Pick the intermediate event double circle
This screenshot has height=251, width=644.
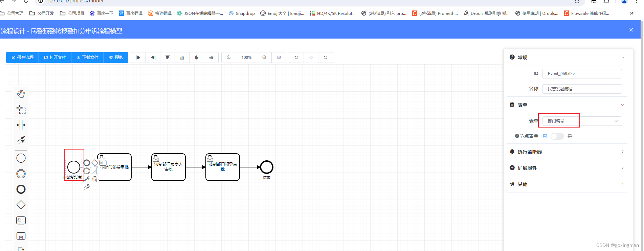21,174
